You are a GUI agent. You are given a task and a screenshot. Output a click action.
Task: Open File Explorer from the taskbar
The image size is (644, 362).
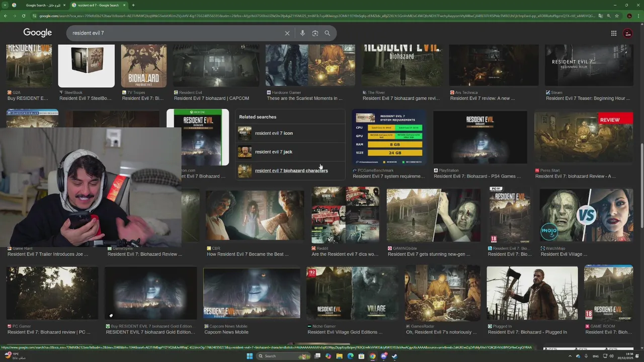click(x=340, y=356)
